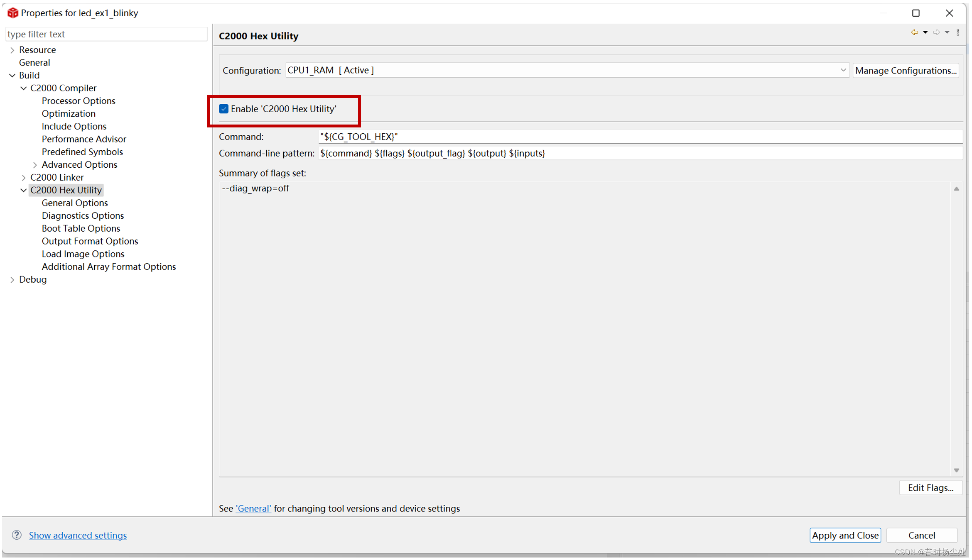The image size is (972, 560).
Task: Open the Configuration CPU1_RAM dropdown
Action: coord(842,70)
